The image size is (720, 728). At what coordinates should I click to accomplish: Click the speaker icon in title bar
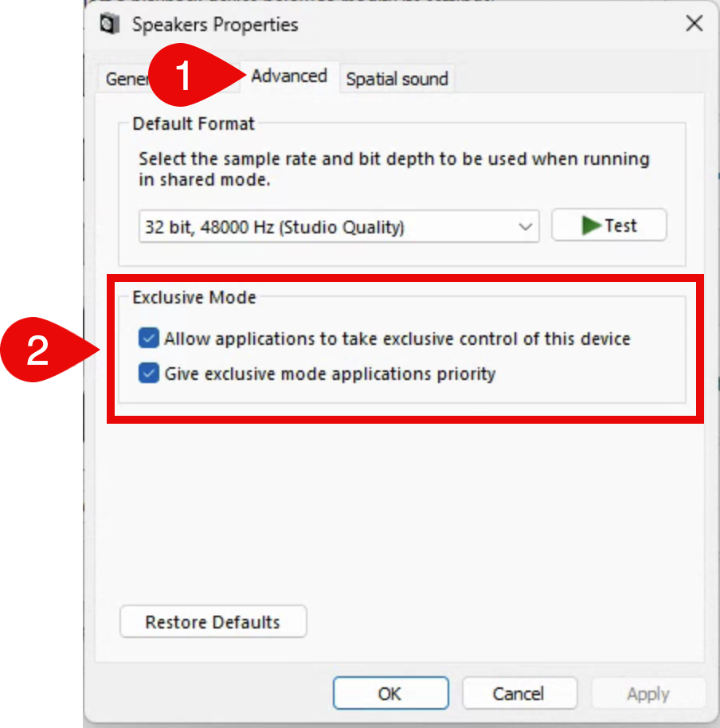109,25
